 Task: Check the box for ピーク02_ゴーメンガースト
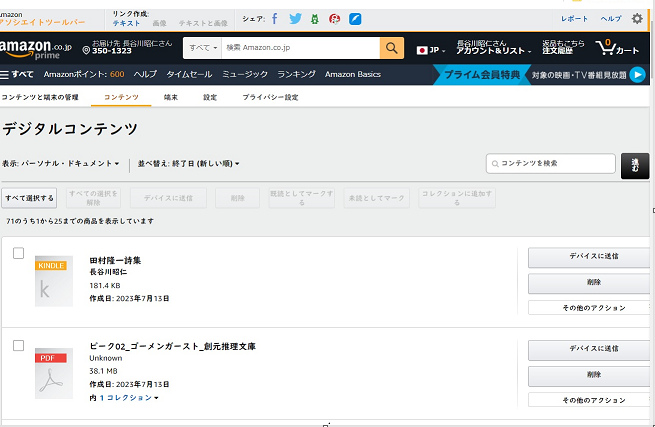(18, 346)
